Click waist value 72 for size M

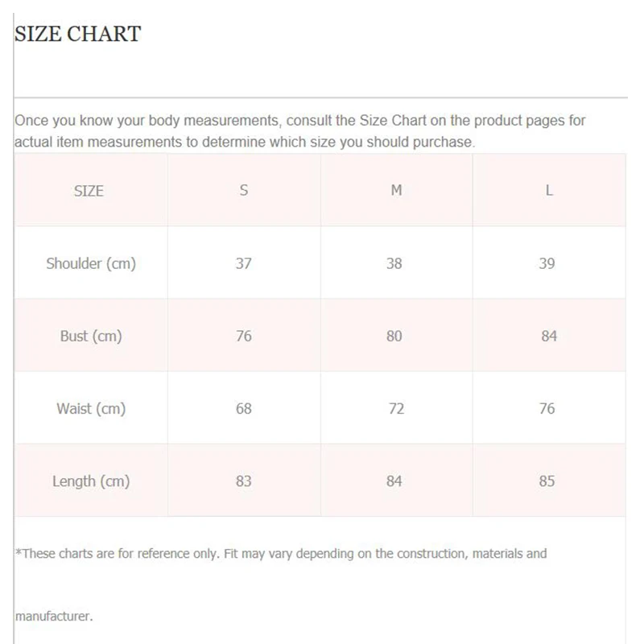click(396, 408)
